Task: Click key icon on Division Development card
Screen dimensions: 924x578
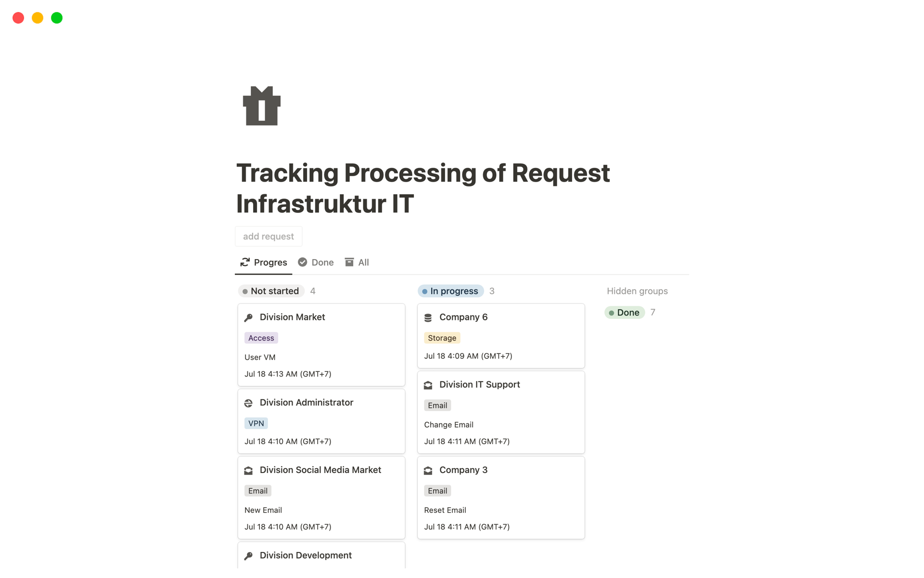Action: (x=248, y=556)
